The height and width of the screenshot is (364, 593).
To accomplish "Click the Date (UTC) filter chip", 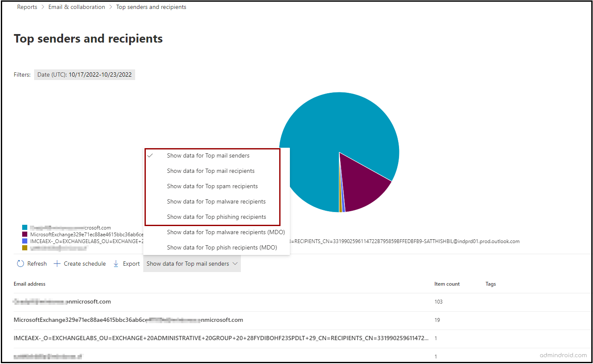I will (84, 75).
